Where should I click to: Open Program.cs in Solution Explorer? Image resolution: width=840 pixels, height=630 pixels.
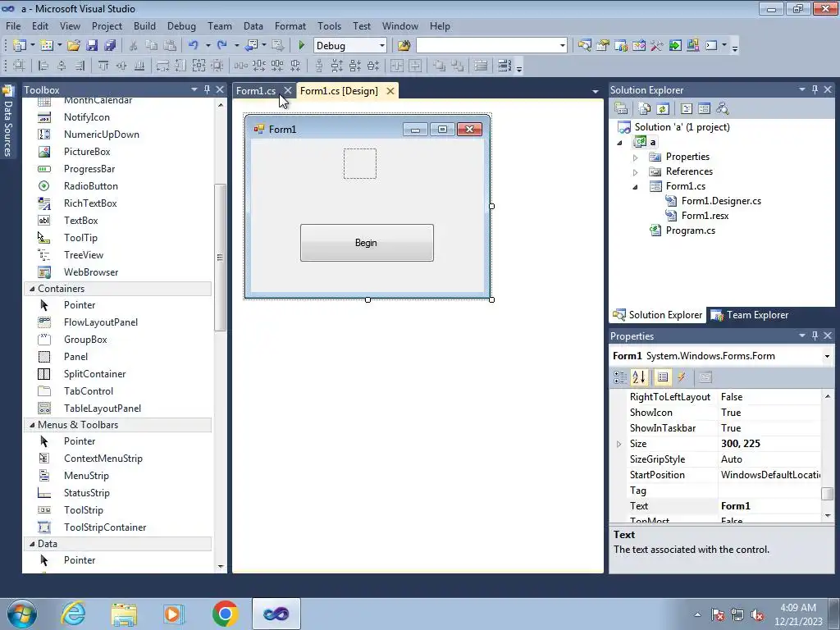click(x=690, y=231)
